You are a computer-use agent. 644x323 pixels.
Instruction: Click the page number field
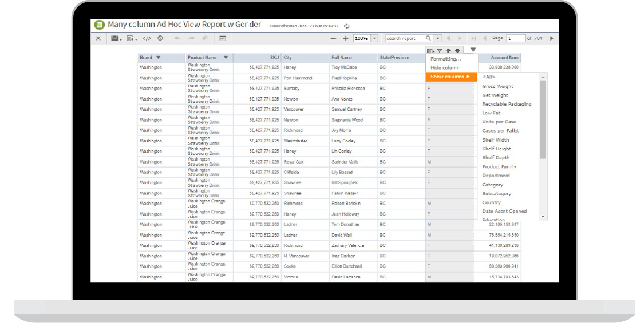click(515, 38)
